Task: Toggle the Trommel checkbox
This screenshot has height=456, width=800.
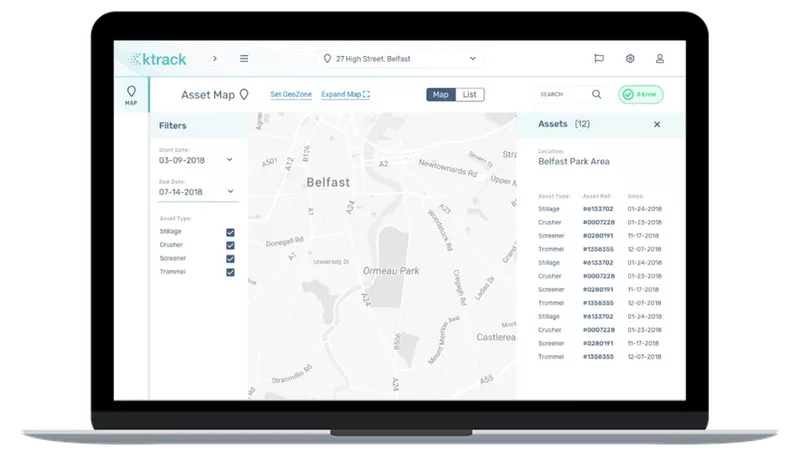Action: (231, 272)
